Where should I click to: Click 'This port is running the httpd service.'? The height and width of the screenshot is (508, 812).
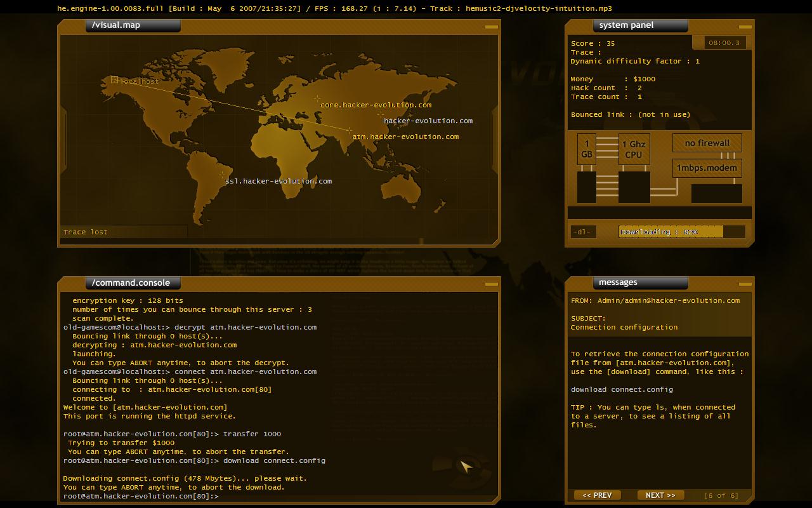(149, 416)
